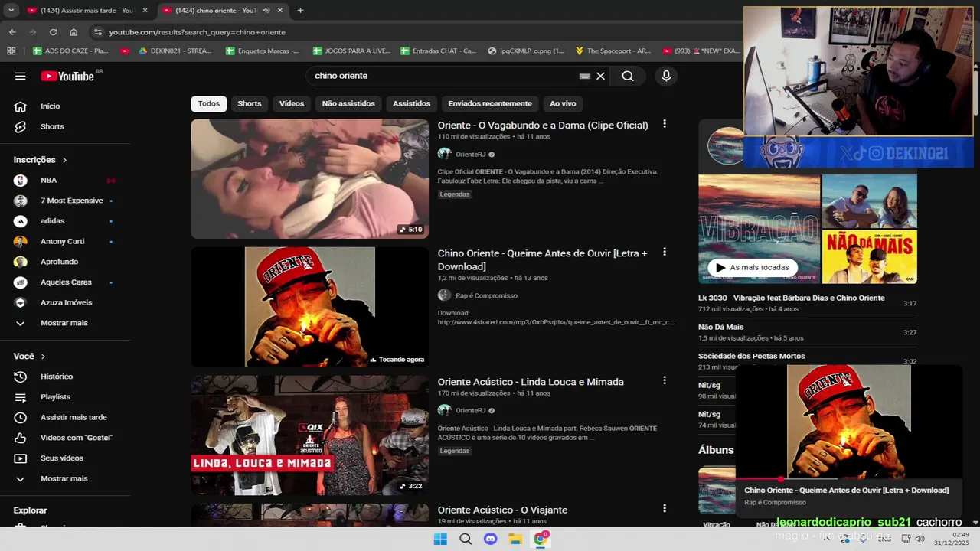
Task: Click in the chino oriente search field
Action: click(444, 76)
